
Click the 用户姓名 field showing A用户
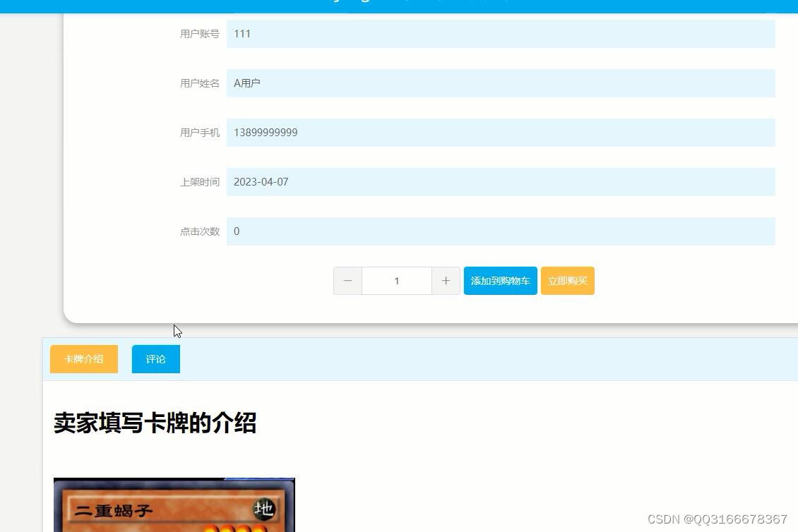500,83
